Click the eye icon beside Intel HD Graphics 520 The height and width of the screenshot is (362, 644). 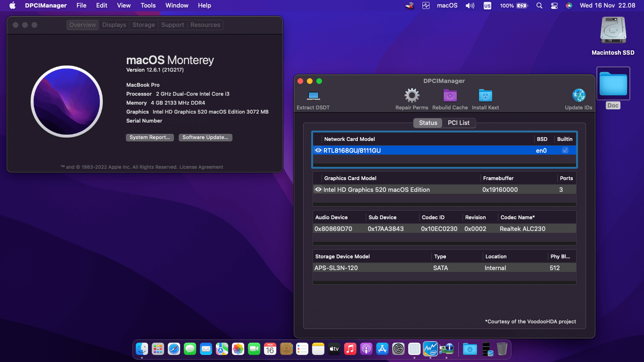click(318, 189)
